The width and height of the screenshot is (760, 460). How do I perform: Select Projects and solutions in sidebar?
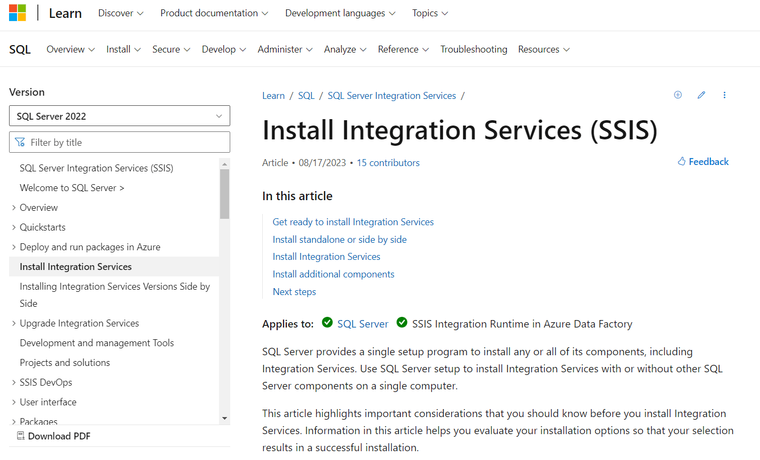pos(64,363)
